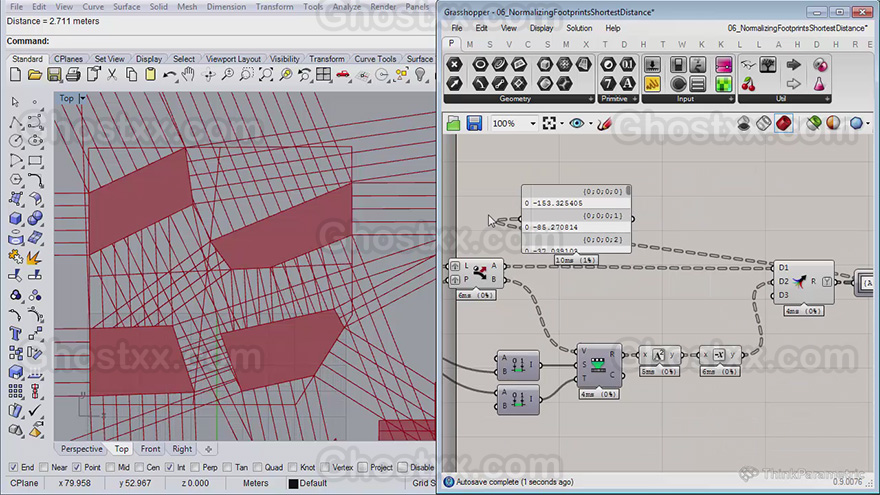The width and height of the screenshot is (880, 495).
Task: Create new file in Rhino toolbar
Action: click(16, 75)
